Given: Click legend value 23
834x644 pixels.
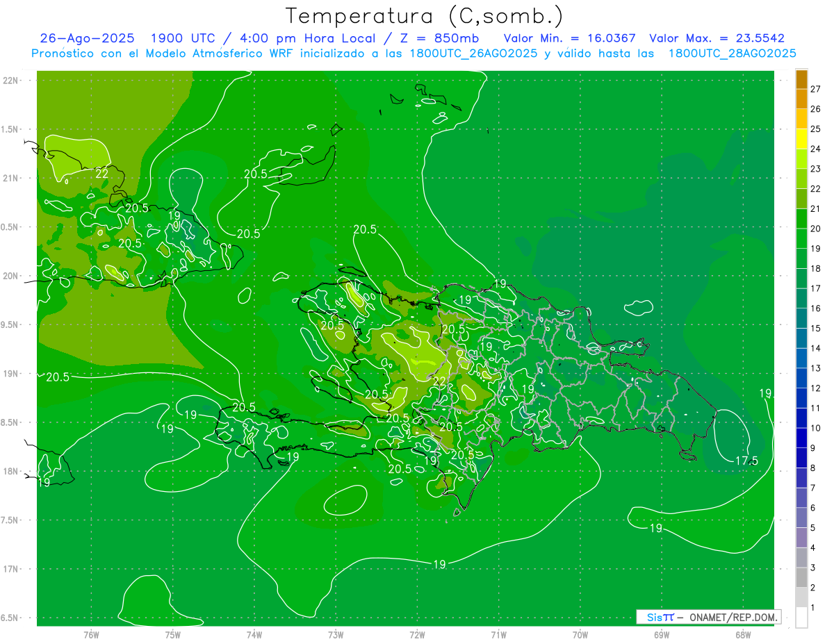Looking at the screenshot, I should tap(816, 169).
